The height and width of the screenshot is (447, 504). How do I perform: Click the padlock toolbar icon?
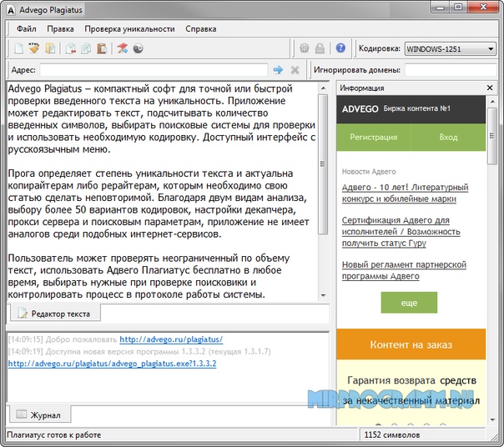click(x=320, y=48)
